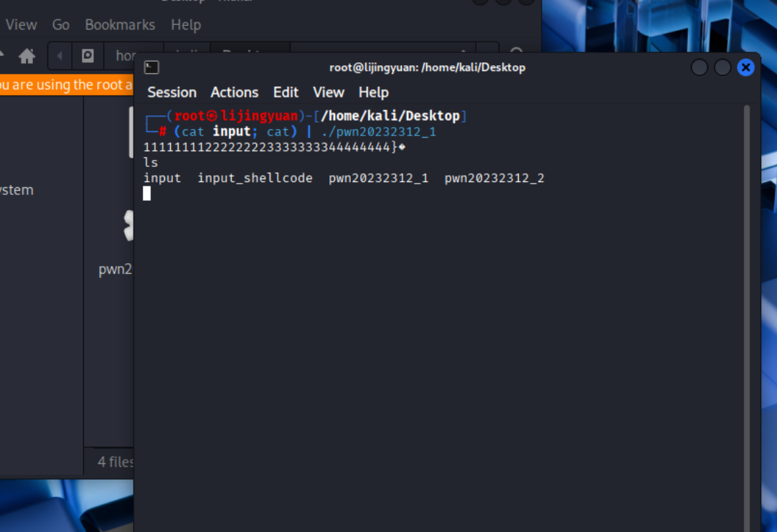The image size is (777, 532).
Task: Maximize the terminal window
Action: 722,67
